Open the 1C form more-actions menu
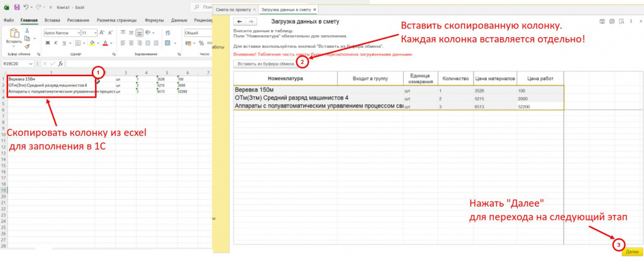 [x=631, y=21]
